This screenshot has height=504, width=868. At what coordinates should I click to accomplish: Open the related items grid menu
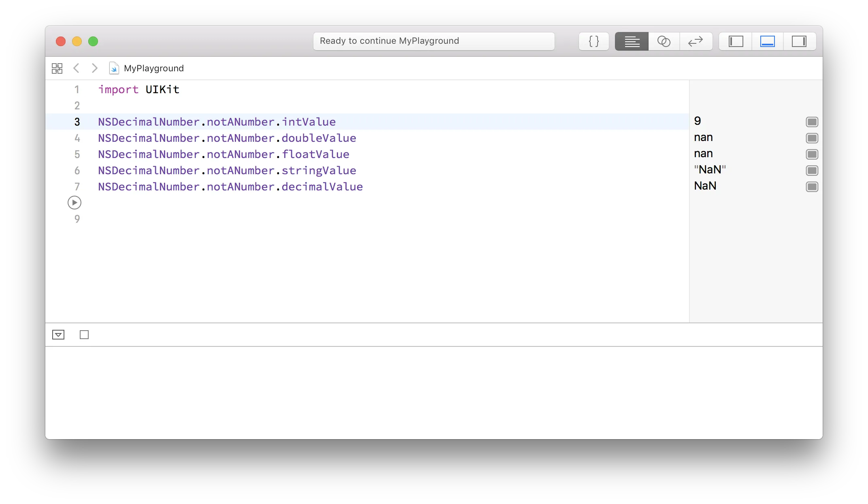pyautogui.click(x=57, y=68)
